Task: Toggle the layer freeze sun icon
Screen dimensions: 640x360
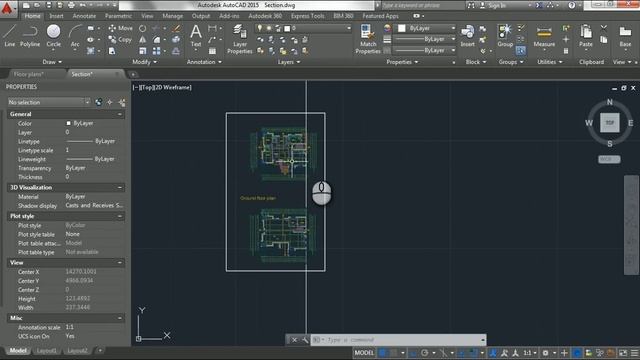Action: [x=269, y=28]
